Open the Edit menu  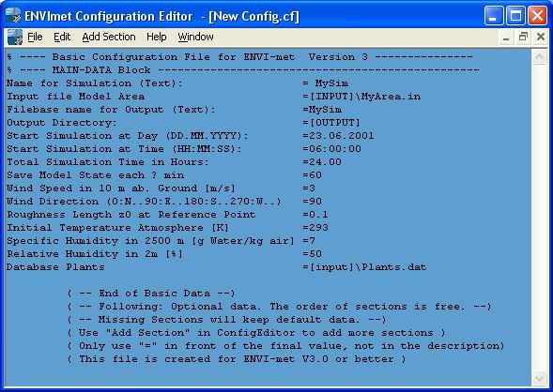click(62, 37)
